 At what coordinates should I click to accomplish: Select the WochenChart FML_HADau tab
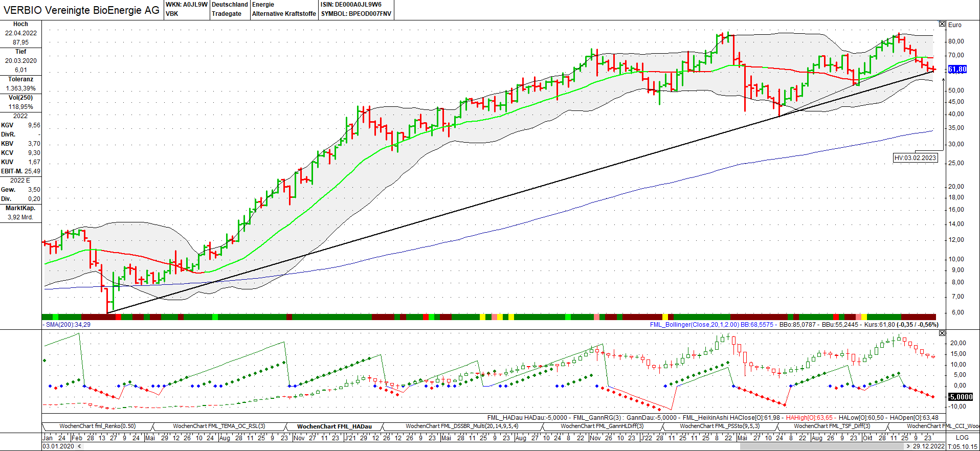pyautogui.click(x=335, y=426)
